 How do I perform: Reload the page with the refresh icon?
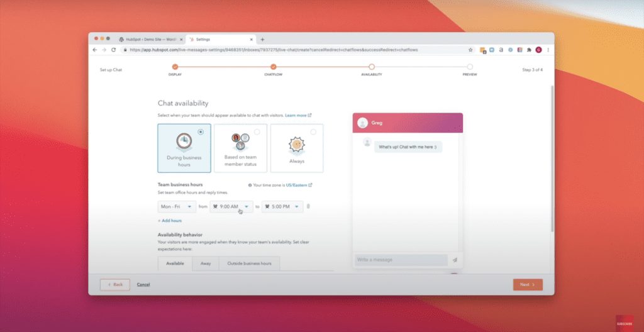coord(113,50)
